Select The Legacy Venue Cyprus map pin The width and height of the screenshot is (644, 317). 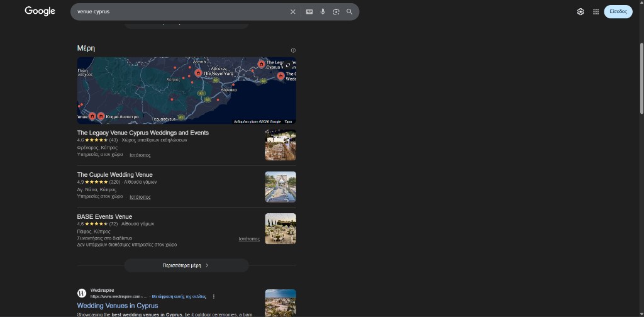tap(261, 64)
